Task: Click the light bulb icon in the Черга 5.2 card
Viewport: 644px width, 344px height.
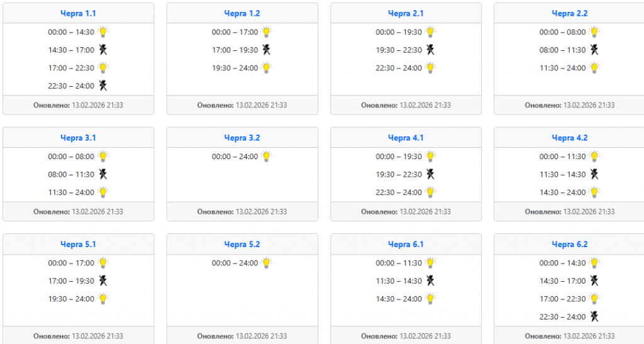Action: point(267,263)
